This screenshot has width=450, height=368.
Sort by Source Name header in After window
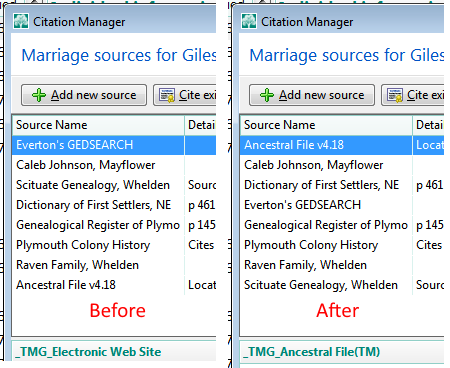[326, 125]
